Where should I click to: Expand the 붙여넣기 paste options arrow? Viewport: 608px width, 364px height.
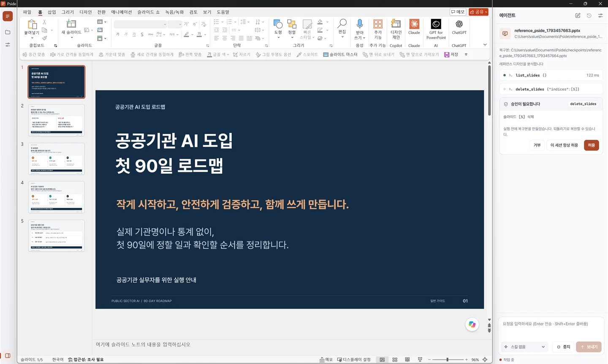click(32, 38)
